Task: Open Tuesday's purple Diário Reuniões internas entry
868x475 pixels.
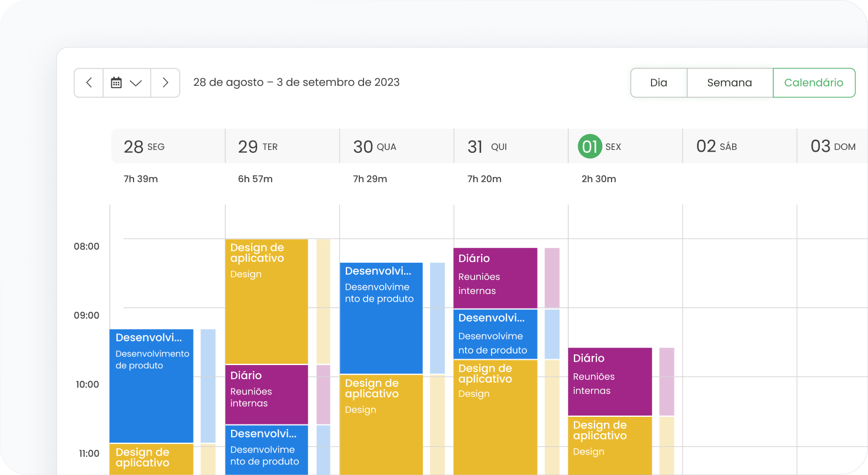Action: [x=266, y=394]
